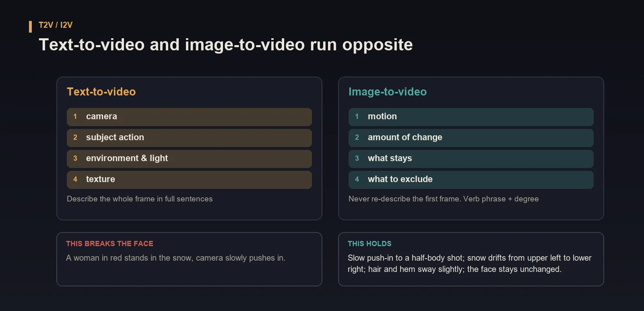Select the 'subject action' list row
The height and width of the screenshot is (311, 644).
pos(189,138)
